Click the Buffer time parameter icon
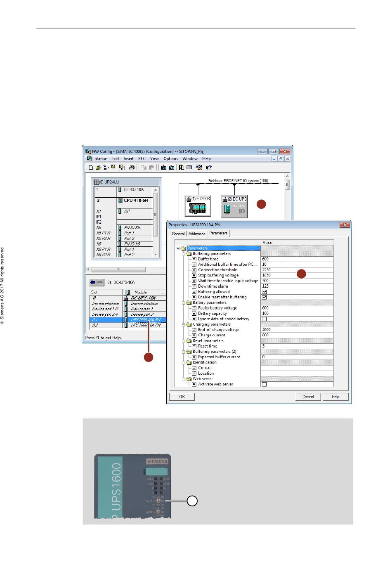Screen dimensions: 392x572 coord(194,259)
